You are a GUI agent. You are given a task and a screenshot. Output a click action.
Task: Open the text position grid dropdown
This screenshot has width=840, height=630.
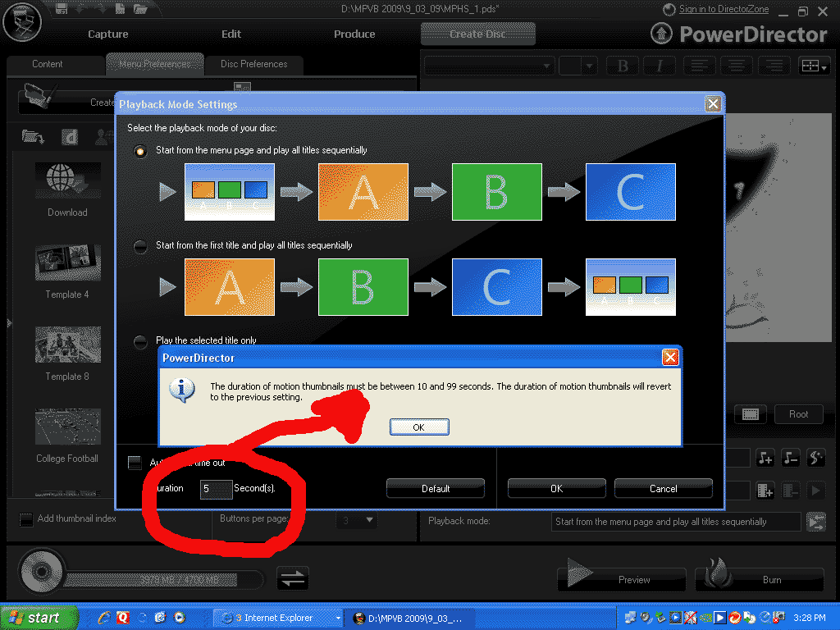tap(815, 66)
